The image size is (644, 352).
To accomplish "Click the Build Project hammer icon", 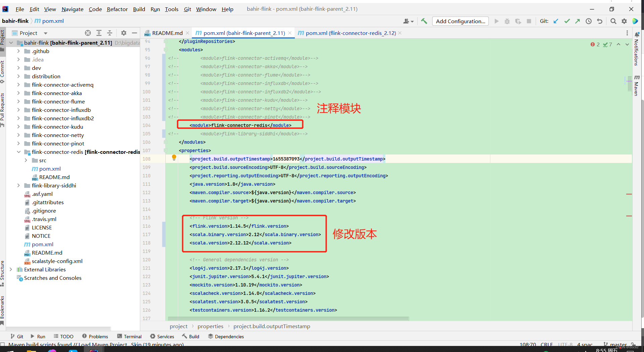I will pyautogui.click(x=424, y=21).
